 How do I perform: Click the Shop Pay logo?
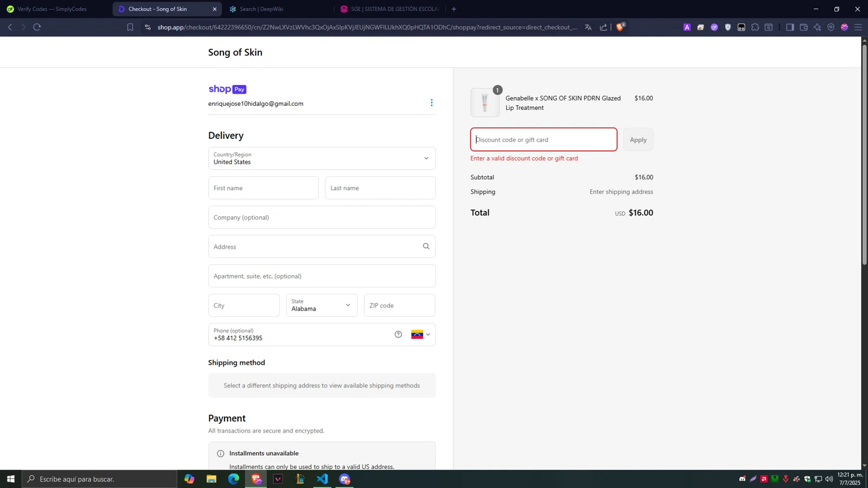click(x=227, y=89)
